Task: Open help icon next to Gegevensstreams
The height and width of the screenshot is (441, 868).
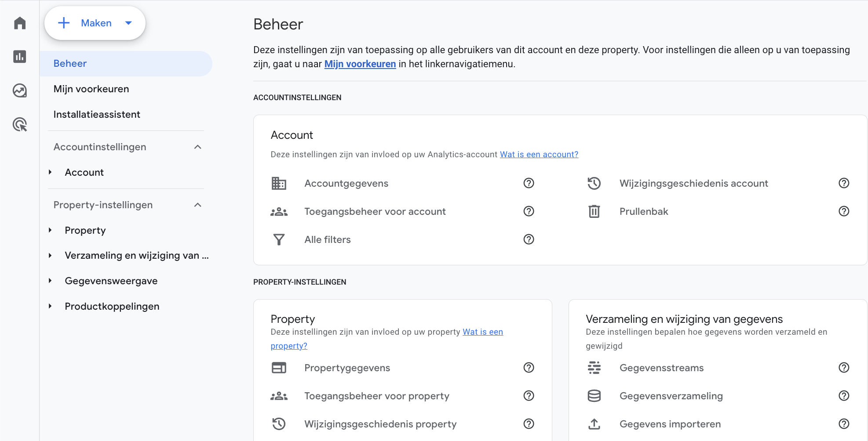Action: tap(844, 368)
